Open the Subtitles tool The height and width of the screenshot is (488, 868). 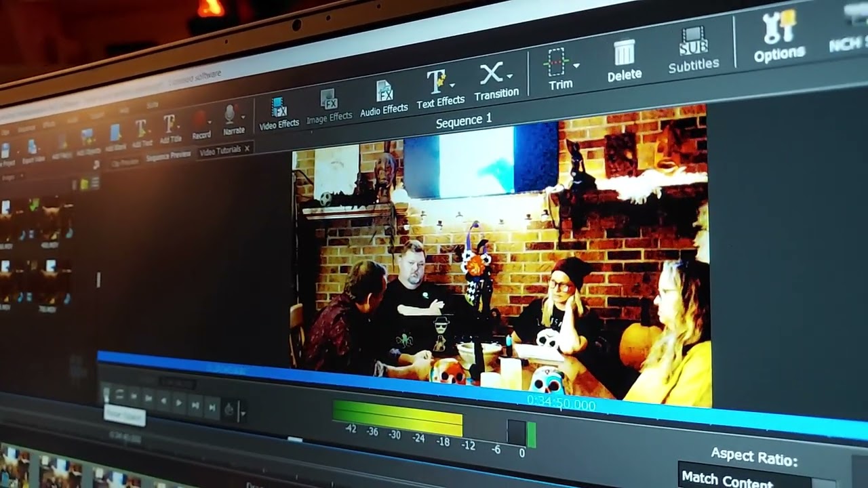point(693,49)
